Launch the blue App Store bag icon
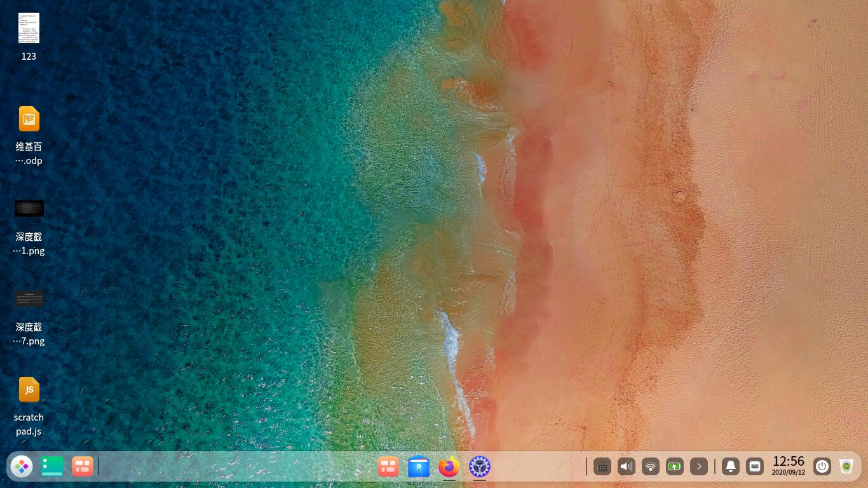868x488 pixels. coord(419,467)
